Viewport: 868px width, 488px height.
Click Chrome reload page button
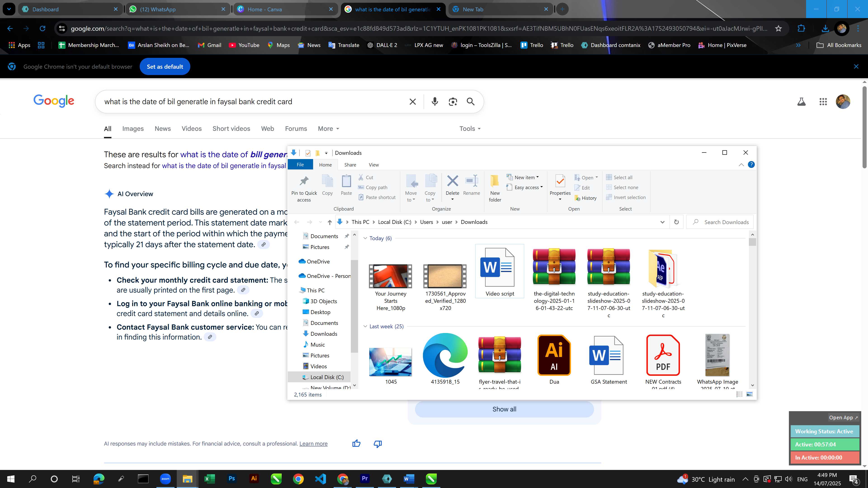tap(42, 29)
